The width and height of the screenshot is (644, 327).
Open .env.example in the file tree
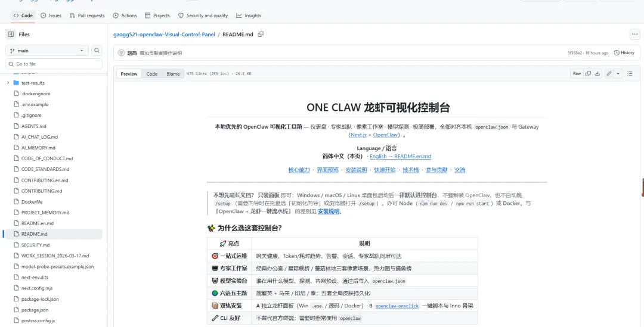point(35,105)
